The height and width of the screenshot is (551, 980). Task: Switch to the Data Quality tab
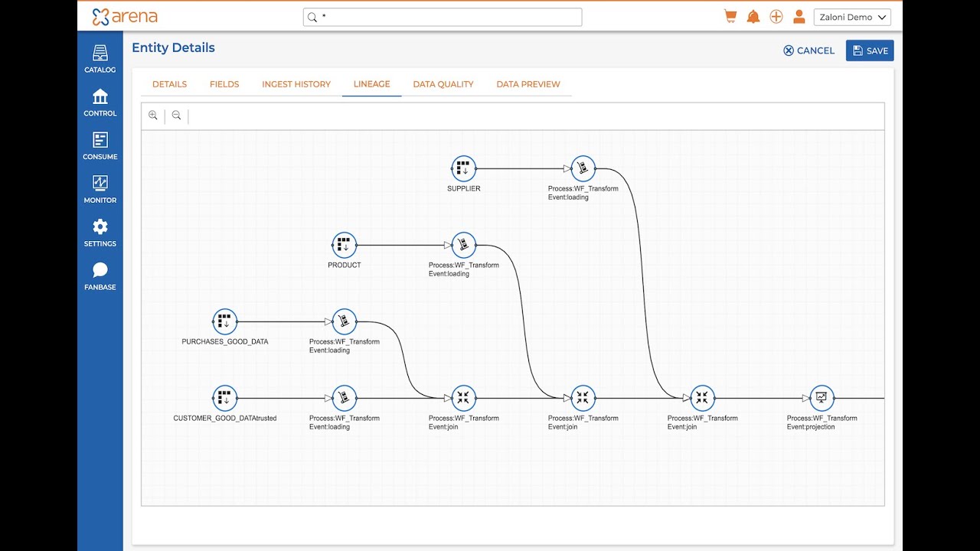(443, 84)
